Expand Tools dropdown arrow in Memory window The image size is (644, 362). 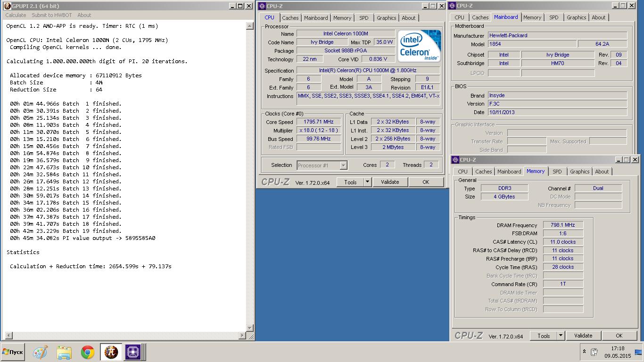[561, 336]
